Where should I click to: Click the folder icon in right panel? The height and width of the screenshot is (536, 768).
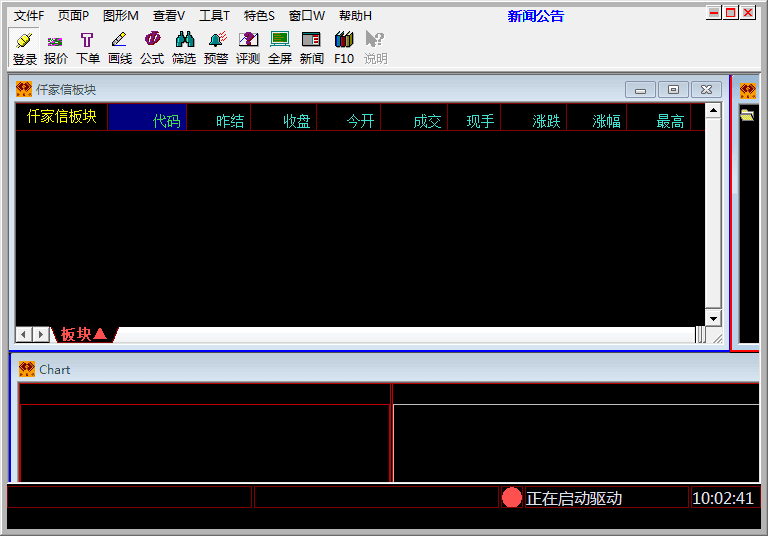[x=747, y=116]
